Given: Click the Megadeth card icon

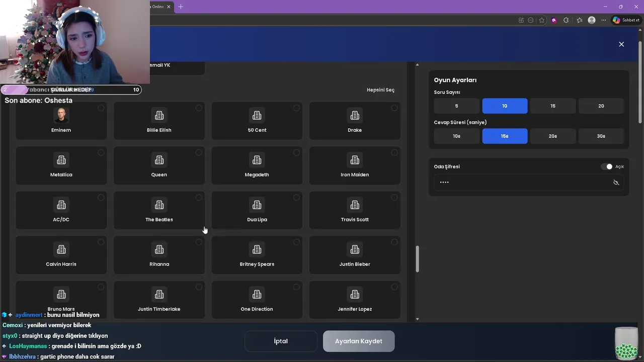Looking at the screenshot, I should tap(257, 160).
